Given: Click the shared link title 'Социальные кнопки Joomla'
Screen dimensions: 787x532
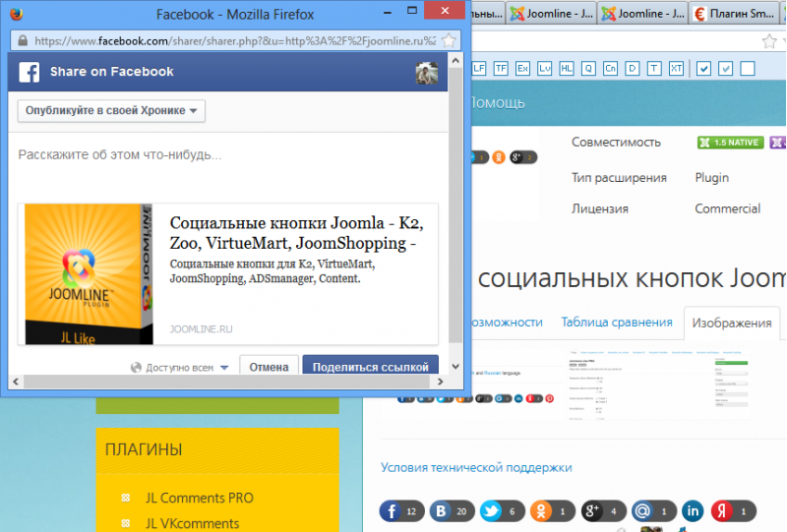Looking at the screenshot, I should 296,233.
